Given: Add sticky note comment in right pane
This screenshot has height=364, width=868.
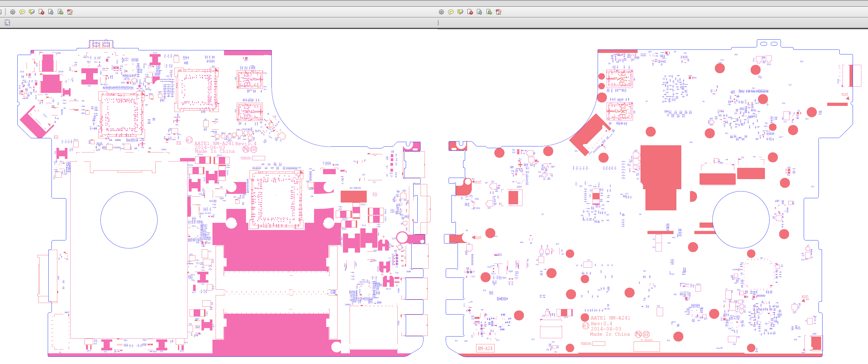Looking at the screenshot, I should tap(451, 12).
